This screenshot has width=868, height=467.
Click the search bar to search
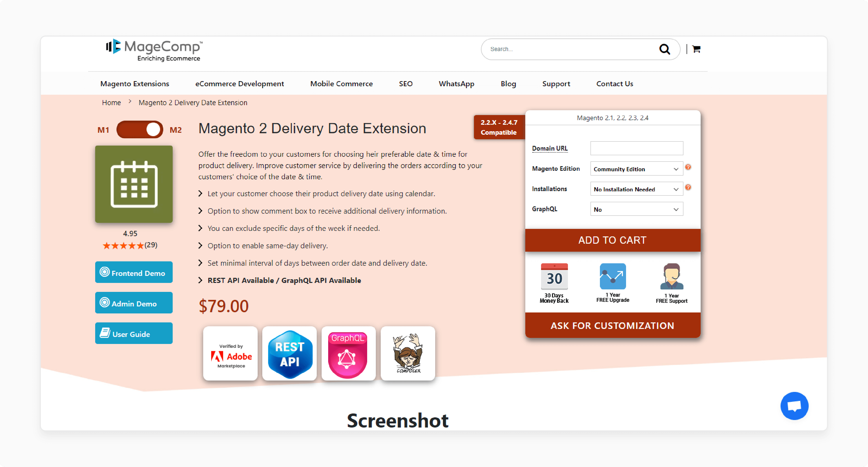(571, 49)
